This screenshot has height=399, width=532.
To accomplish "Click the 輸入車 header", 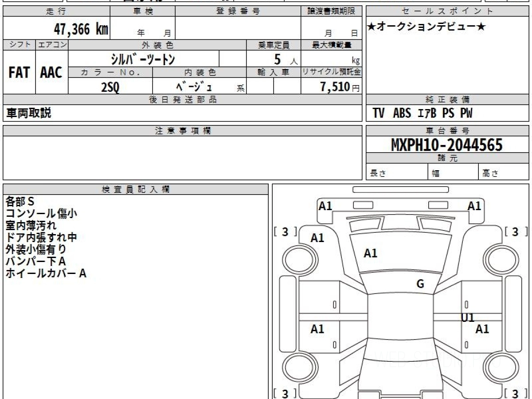I will click(x=274, y=72).
